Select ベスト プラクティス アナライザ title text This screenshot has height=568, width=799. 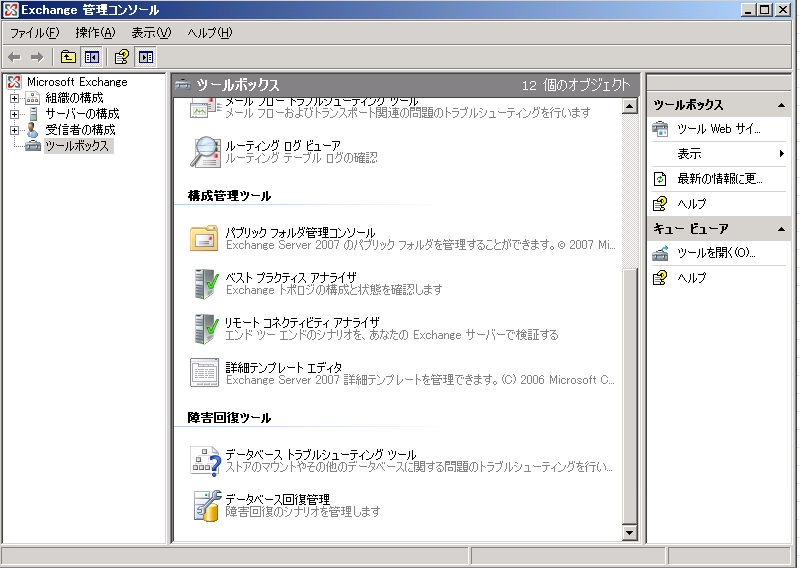coord(291,278)
